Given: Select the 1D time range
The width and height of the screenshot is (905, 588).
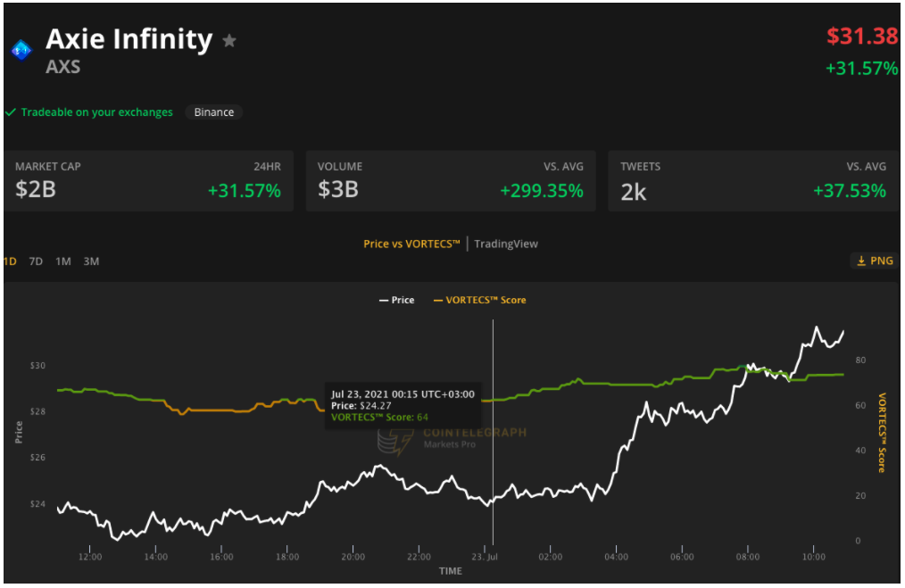Looking at the screenshot, I should (x=10, y=261).
